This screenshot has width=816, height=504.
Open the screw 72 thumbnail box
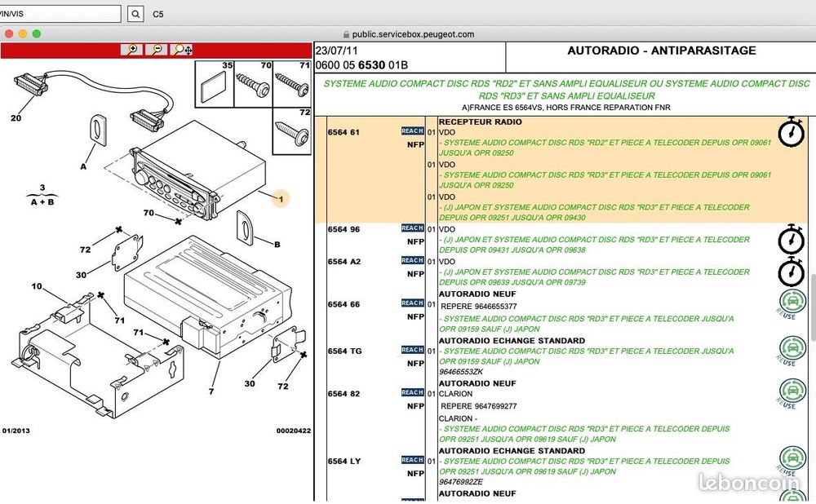pos(292,131)
